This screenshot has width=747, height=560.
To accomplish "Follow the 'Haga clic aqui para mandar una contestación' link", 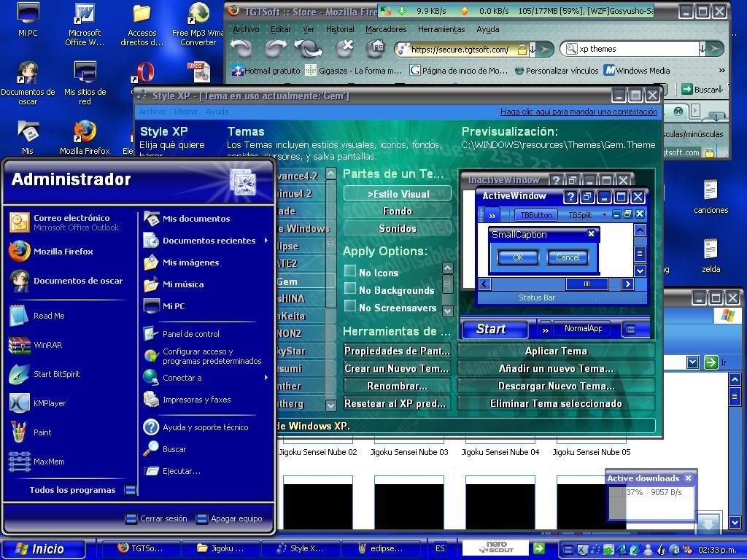I will [x=578, y=112].
